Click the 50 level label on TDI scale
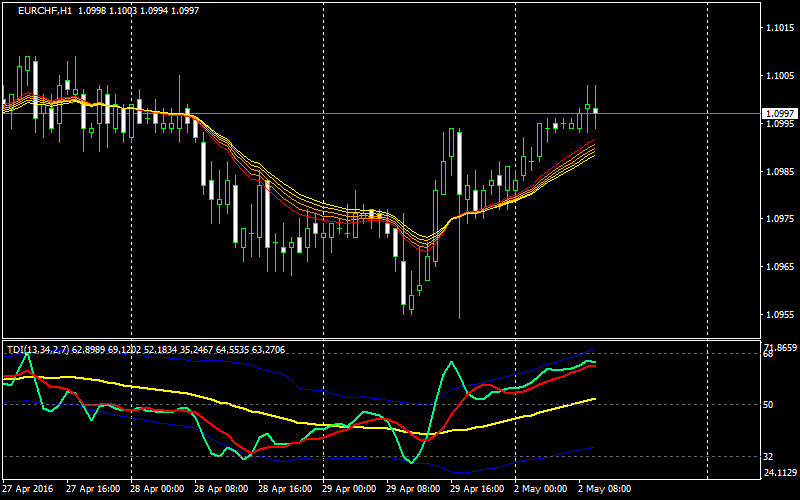 [768, 405]
